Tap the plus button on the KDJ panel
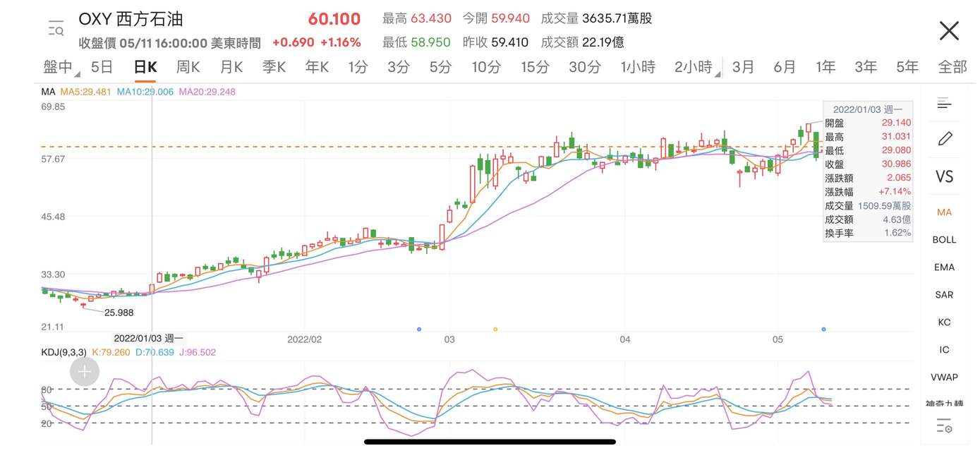Screen dimensions: 980x453 [x=84, y=372]
